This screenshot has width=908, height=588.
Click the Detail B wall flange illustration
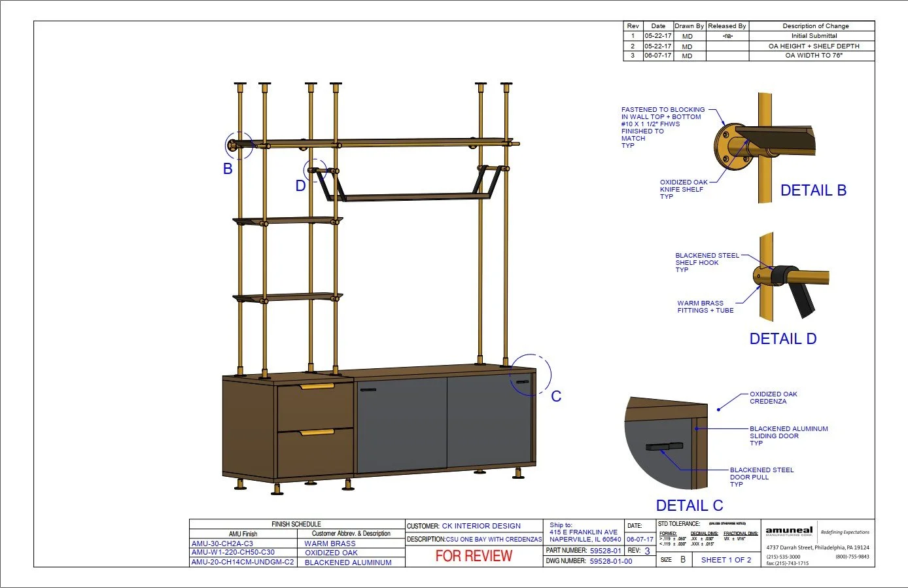coord(765,148)
